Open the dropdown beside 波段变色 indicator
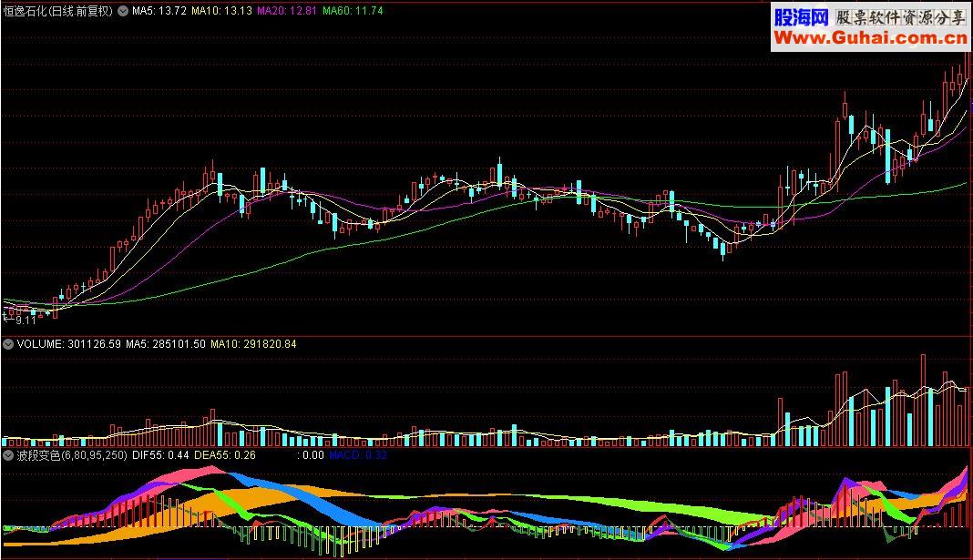The height and width of the screenshot is (560, 973). pyautogui.click(x=8, y=455)
